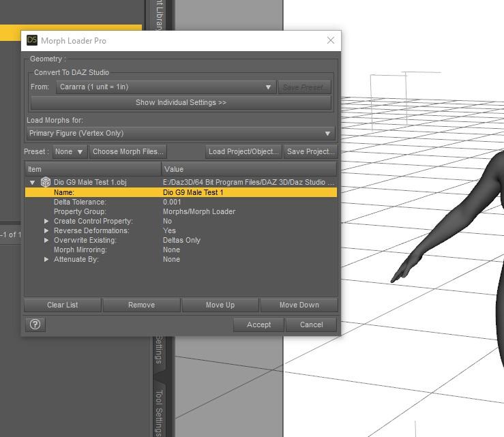Image resolution: width=504 pixels, height=437 pixels.
Task: Click the Property Group value Morphs/Morph Loader
Action: click(x=199, y=212)
